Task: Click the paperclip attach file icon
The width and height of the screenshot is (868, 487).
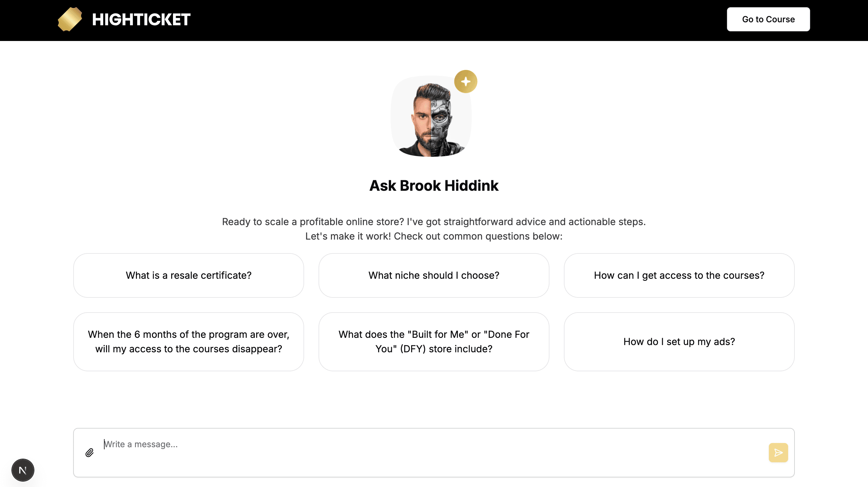Action: (x=89, y=453)
